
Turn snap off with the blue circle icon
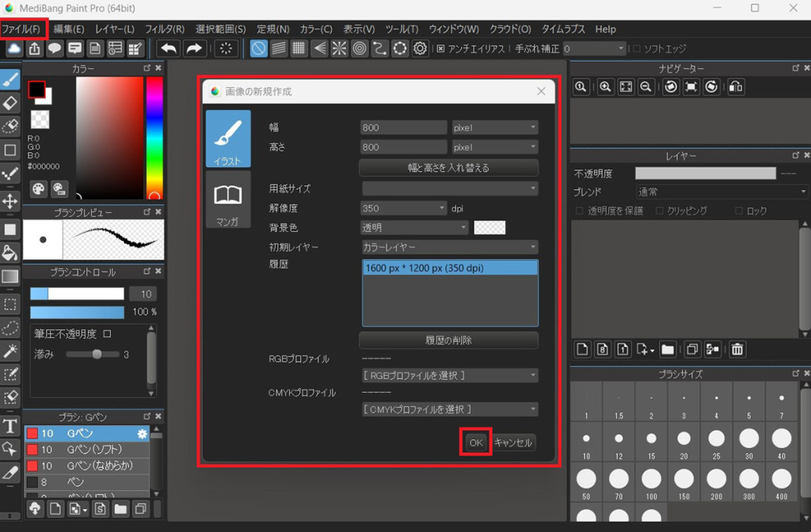[259, 48]
